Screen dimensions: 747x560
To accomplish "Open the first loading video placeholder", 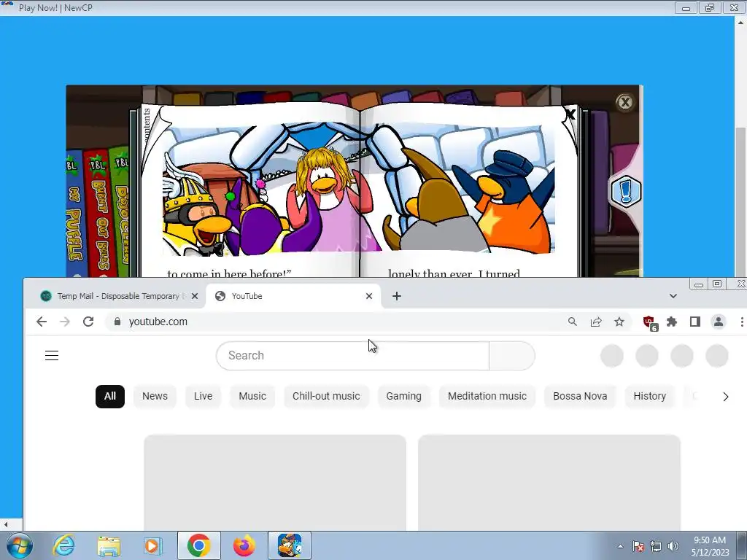I will (275, 482).
